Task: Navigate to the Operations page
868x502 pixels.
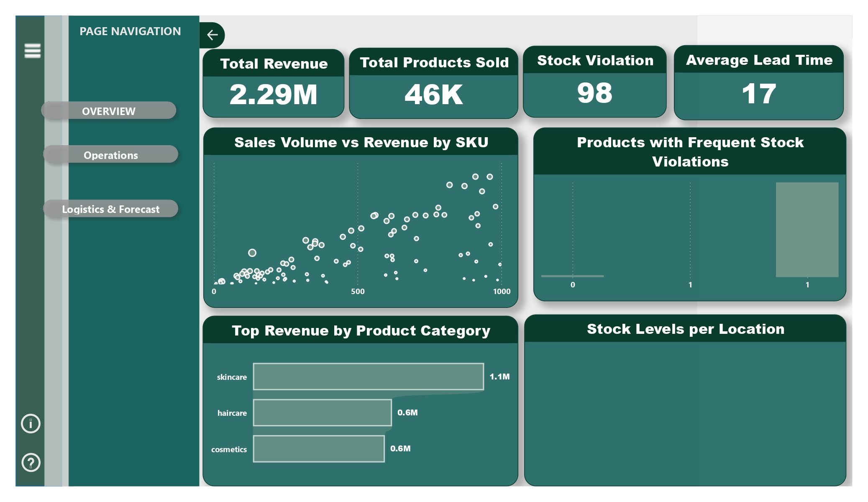Action: coord(111,155)
